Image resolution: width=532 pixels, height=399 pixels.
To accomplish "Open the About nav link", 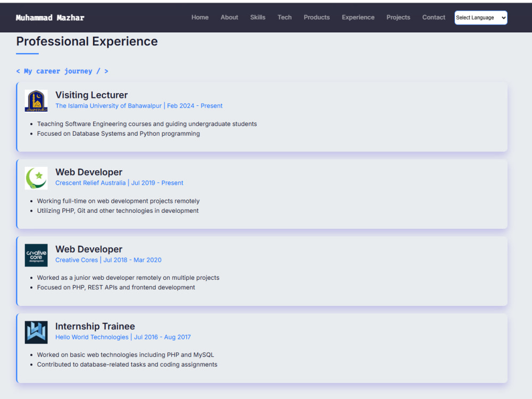I will coord(229,18).
